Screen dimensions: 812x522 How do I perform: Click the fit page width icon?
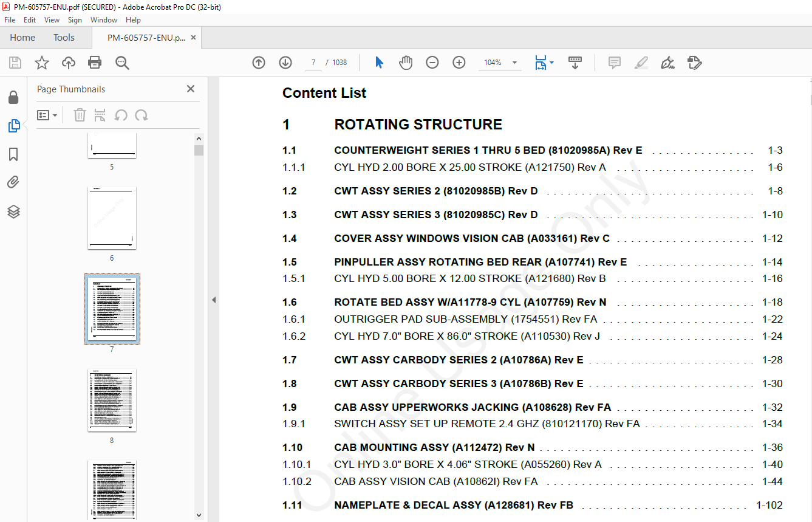540,63
